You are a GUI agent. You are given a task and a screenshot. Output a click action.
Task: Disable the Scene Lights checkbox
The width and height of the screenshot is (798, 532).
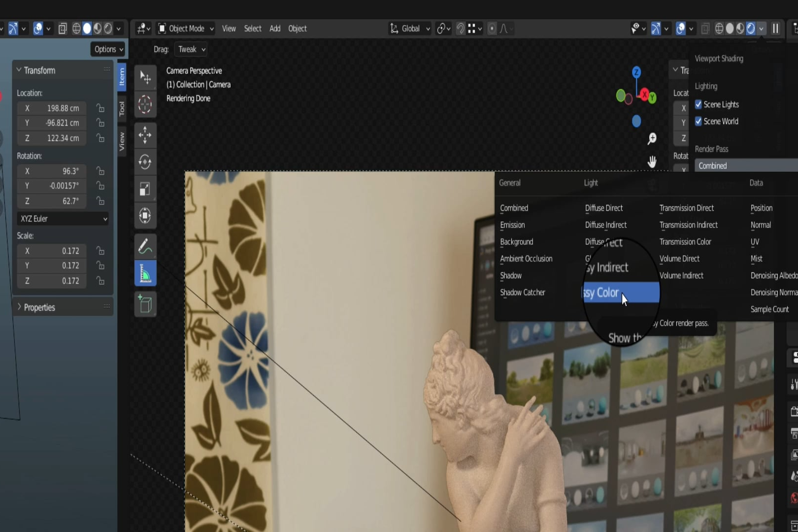(698, 104)
